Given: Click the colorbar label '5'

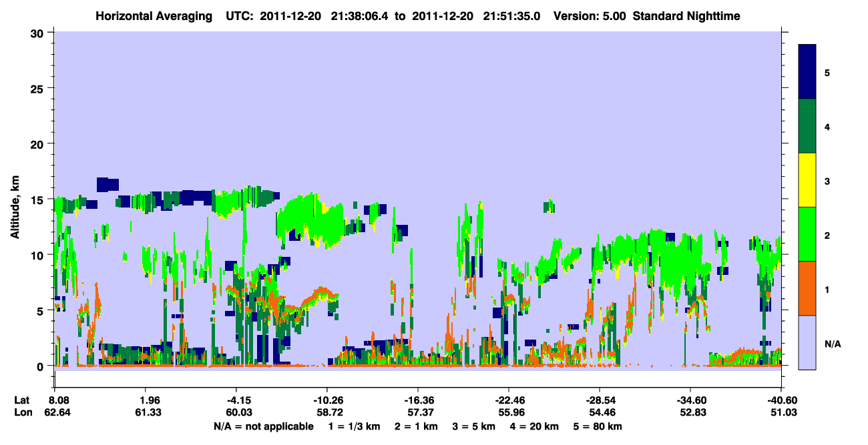Looking at the screenshot, I should [x=827, y=72].
